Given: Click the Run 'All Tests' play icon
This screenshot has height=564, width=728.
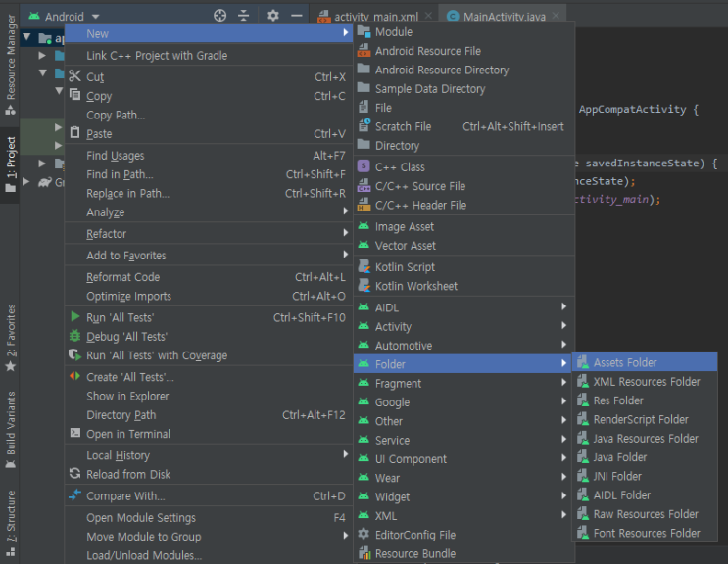Looking at the screenshot, I should pyautogui.click(x=75, y=317).
